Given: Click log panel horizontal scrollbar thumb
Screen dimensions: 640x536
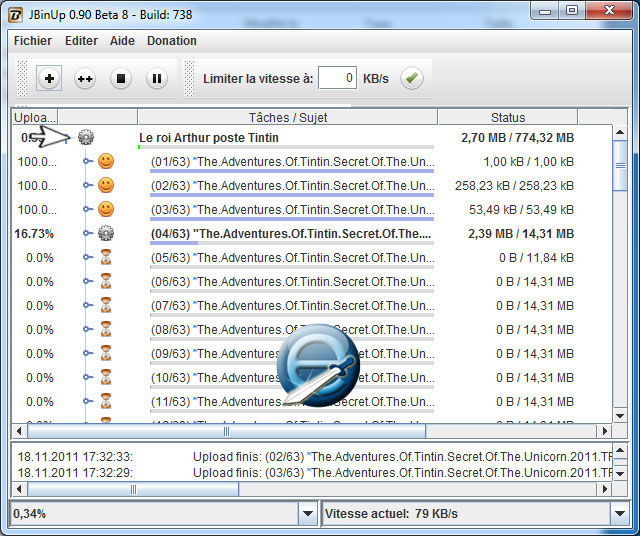Looking at the screenshot, I should [x=133, y=489].
